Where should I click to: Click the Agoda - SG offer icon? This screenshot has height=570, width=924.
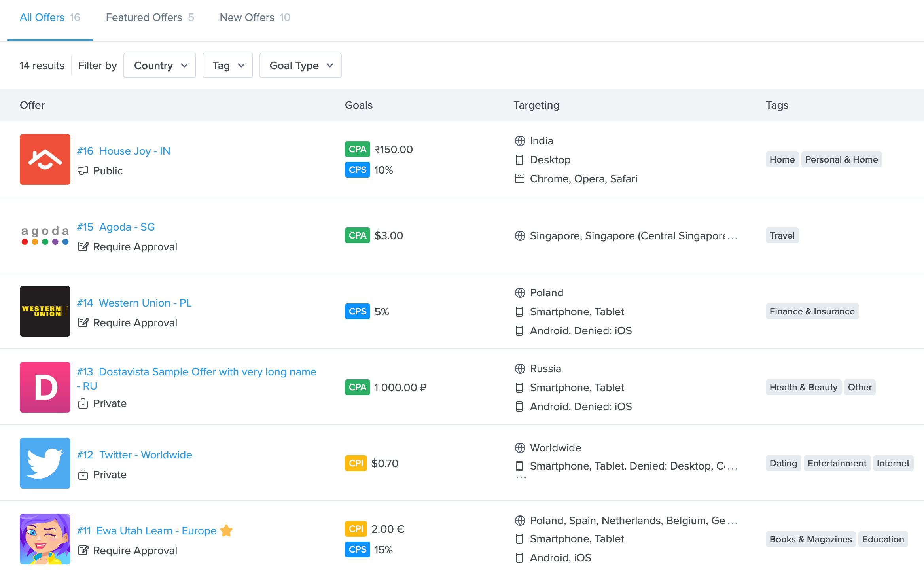coord(45,235)
